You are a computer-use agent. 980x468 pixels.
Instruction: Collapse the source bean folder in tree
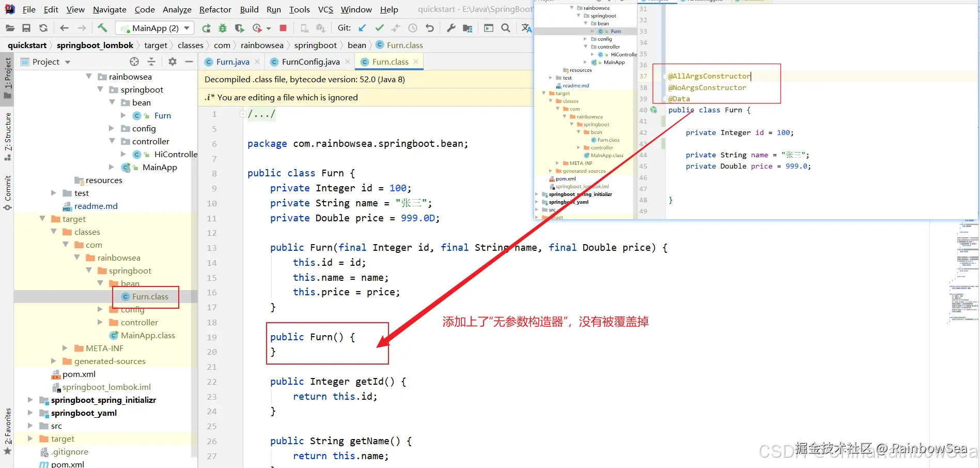[x=112, y=102]
